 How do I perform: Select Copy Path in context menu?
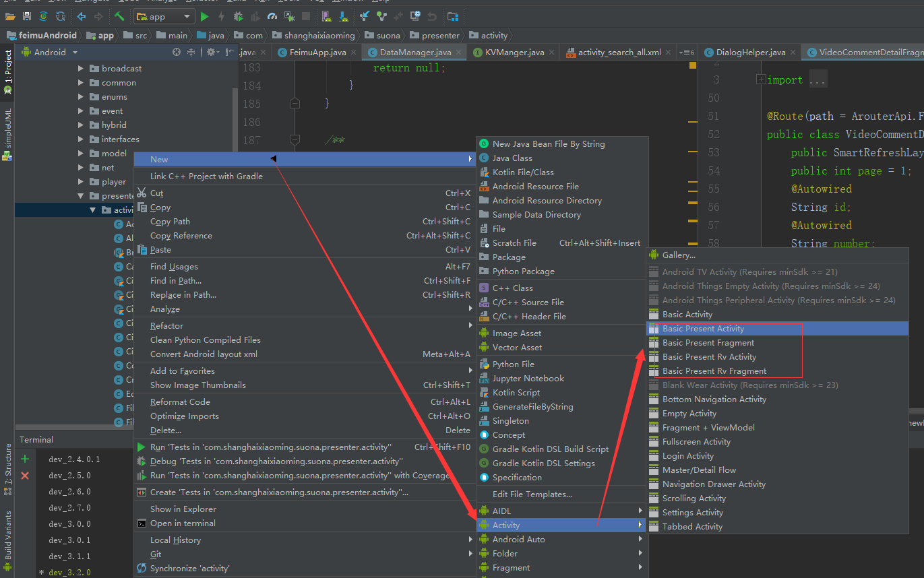(x=305, y=222)
